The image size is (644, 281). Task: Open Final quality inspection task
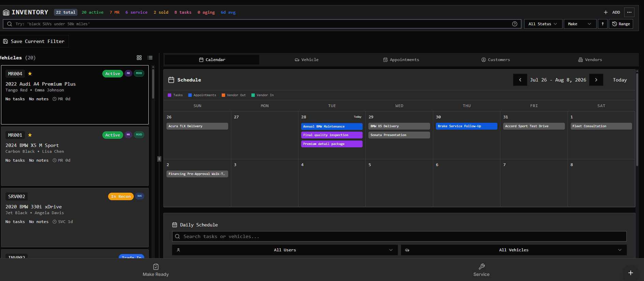click(x=332, y=135)
